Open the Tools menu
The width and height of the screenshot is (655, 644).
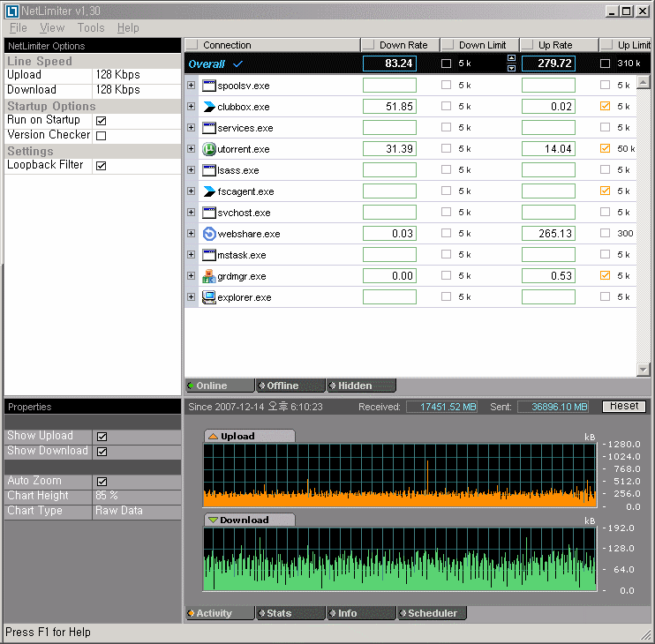click(91, 28)
